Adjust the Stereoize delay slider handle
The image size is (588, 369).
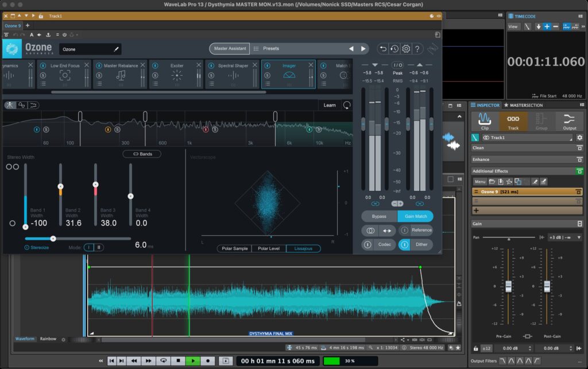(53, 239)
